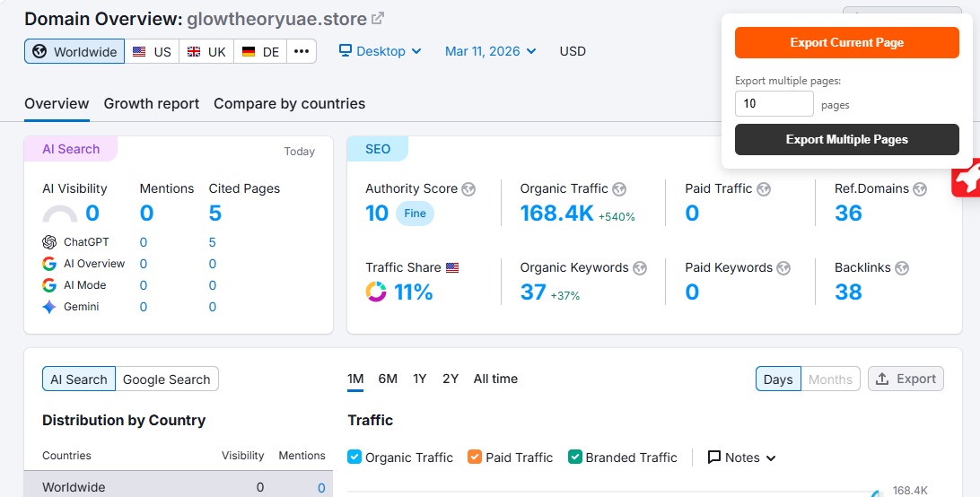Open the Desktop device dropdown

[x=380, y=51]
